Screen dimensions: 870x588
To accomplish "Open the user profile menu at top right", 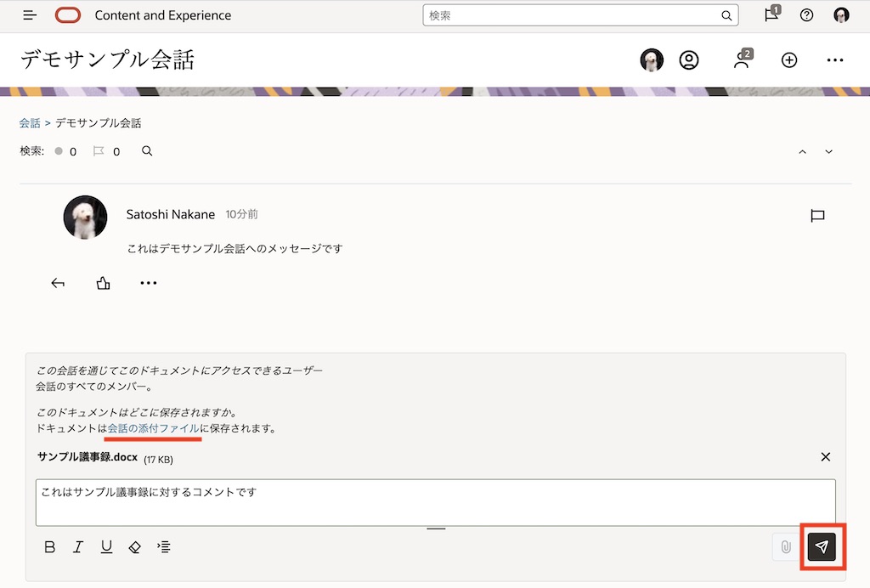I will tap(841, 15).
